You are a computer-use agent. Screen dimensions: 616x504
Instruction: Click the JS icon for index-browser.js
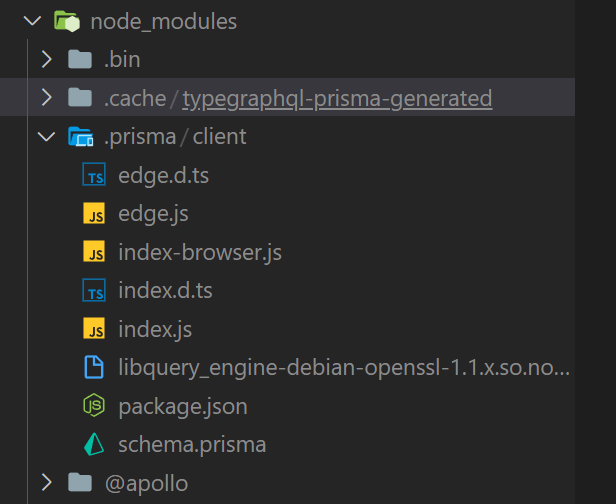[x=94, y=251]
